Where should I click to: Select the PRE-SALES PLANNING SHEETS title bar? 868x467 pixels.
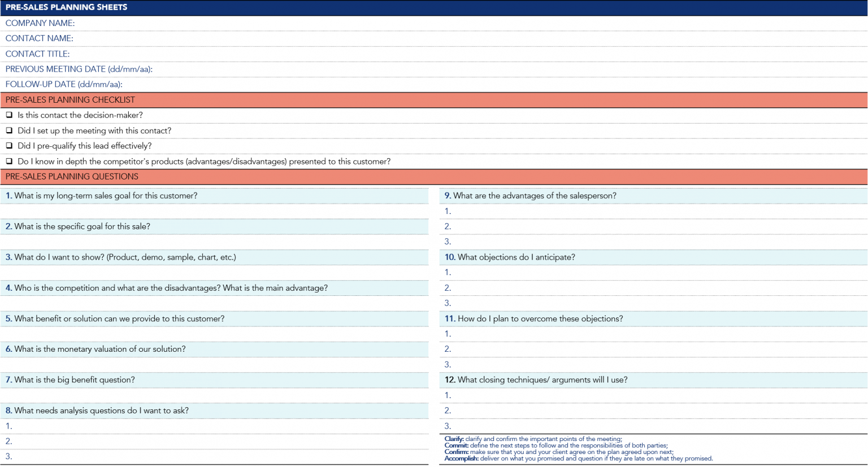click(x=434, y=7)
